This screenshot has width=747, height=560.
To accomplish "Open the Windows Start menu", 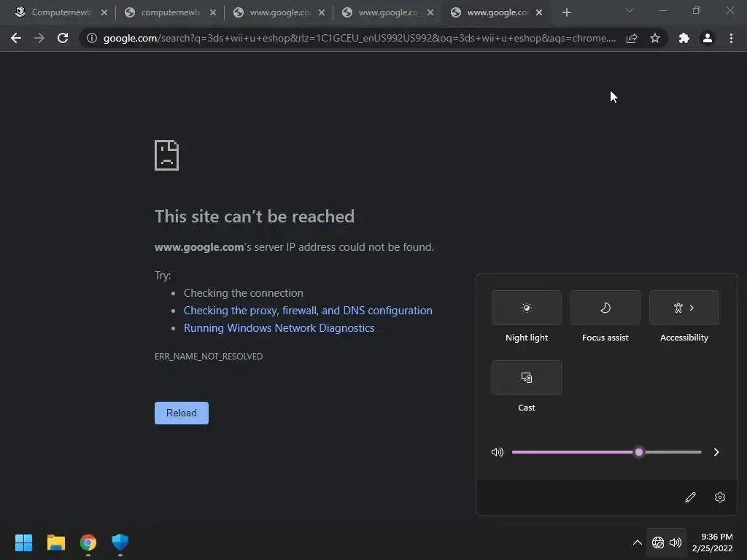I will click(x=23, y=542).
